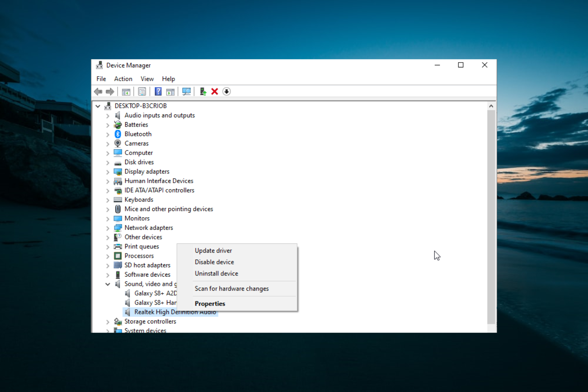Expand the IDE ATA/ATAPI controllers chevron
The height and width of the screenshot is (392, 588).
tap(107, 190)
